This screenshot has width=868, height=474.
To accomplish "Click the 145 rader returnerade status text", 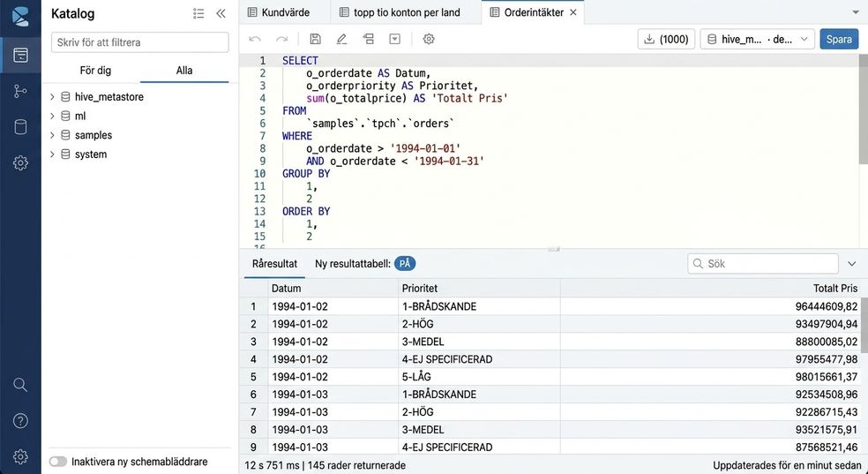I will [356, 466].
